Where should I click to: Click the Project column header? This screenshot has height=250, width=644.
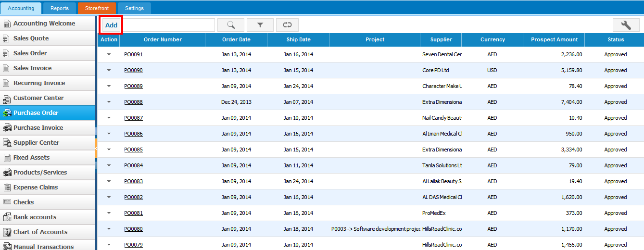[375, 39]
